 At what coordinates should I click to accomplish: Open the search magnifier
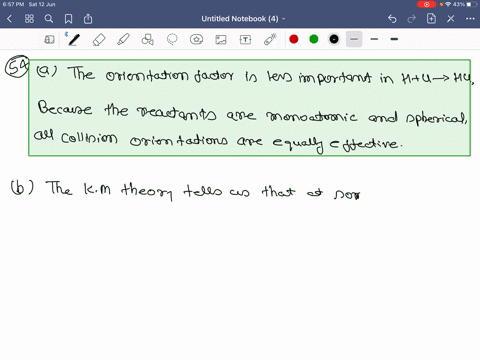click(x=49, y=19)
